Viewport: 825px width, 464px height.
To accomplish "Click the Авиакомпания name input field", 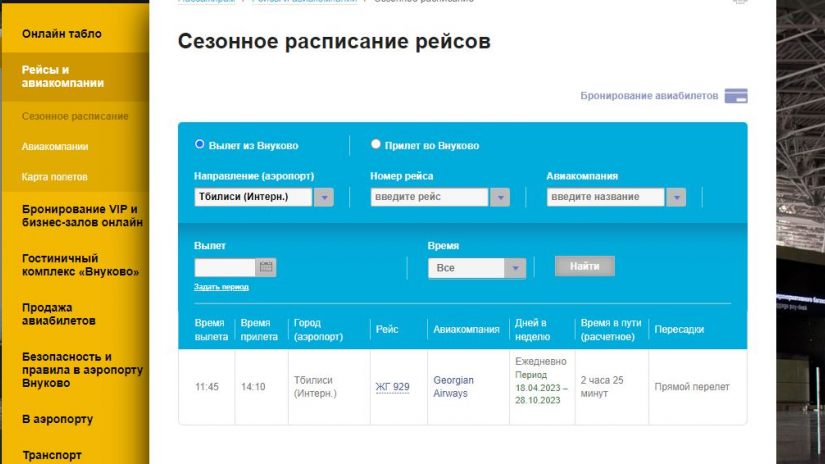I will click(x=606, y=197).
